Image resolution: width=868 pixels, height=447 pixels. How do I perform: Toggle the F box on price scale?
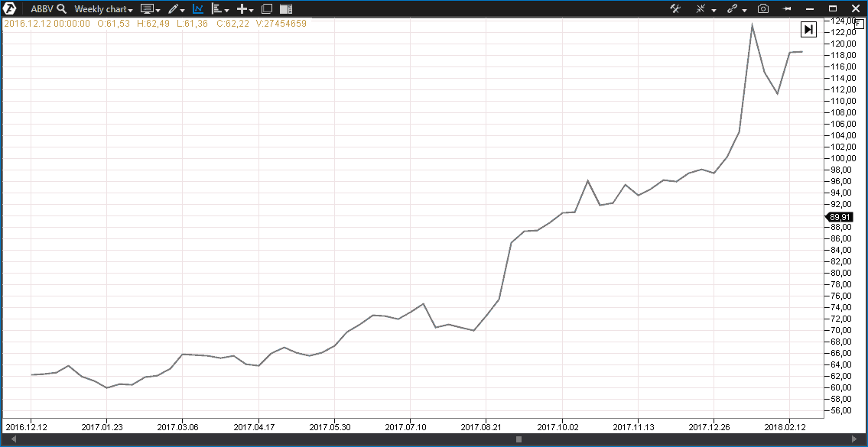(x=859, y=24)
